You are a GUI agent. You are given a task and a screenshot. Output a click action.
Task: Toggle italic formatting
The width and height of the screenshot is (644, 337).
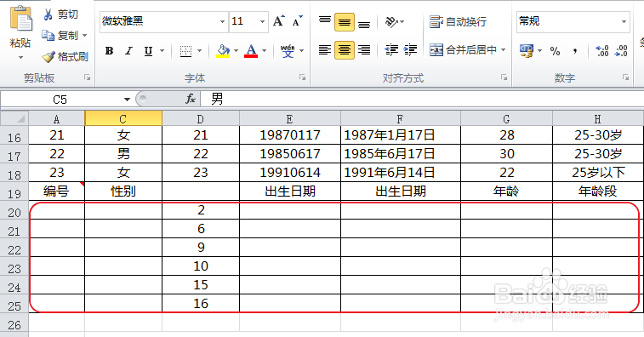pos(129,51)
